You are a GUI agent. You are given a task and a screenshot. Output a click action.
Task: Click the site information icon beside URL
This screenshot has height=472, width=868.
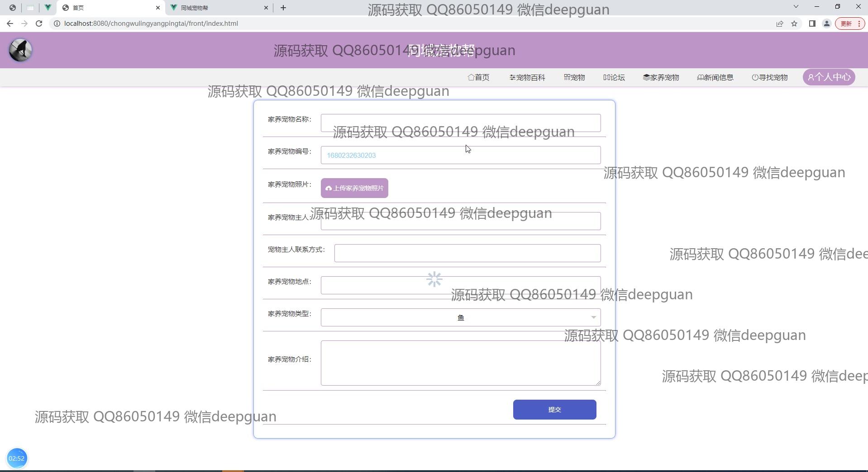click(57, 24)
